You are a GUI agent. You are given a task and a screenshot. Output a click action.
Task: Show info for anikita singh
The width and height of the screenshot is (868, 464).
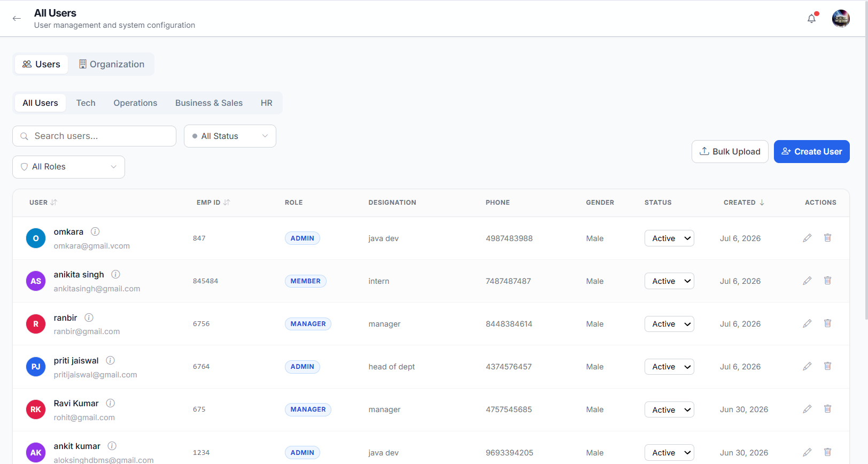pos(115,274)
